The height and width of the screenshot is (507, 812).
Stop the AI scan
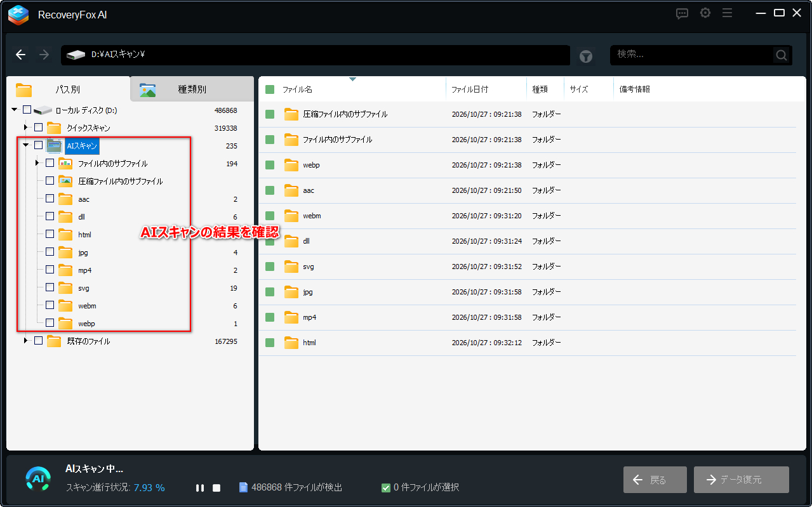coord(216,488)
